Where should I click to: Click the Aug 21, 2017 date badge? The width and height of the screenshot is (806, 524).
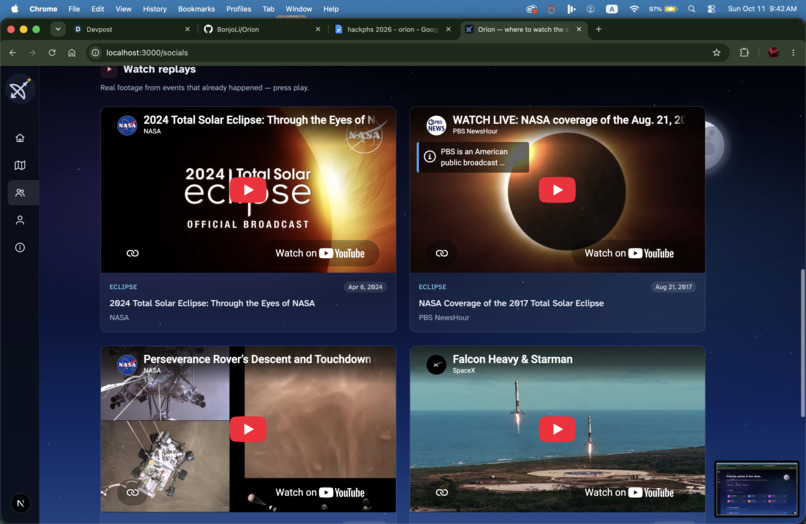tap(673, 287)
